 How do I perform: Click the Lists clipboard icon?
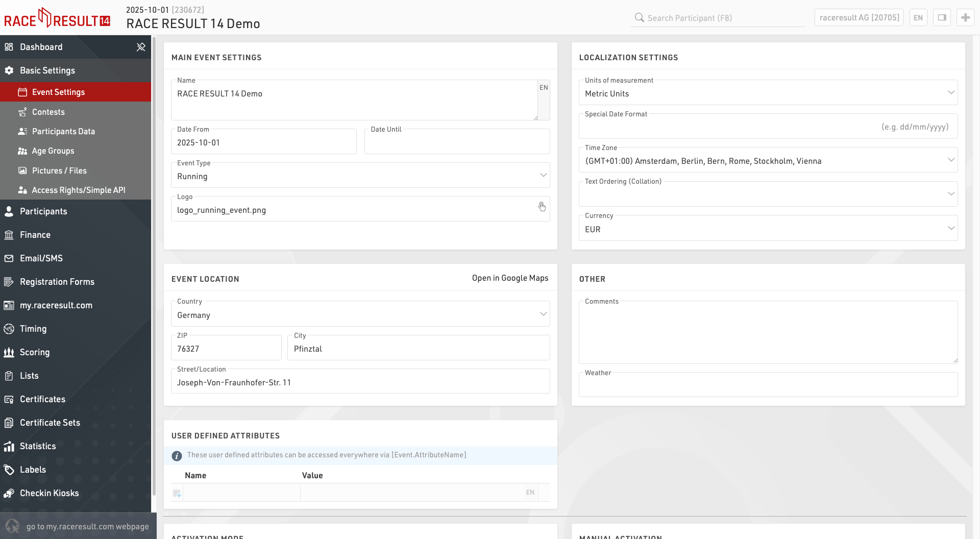(x=9, y=376)
